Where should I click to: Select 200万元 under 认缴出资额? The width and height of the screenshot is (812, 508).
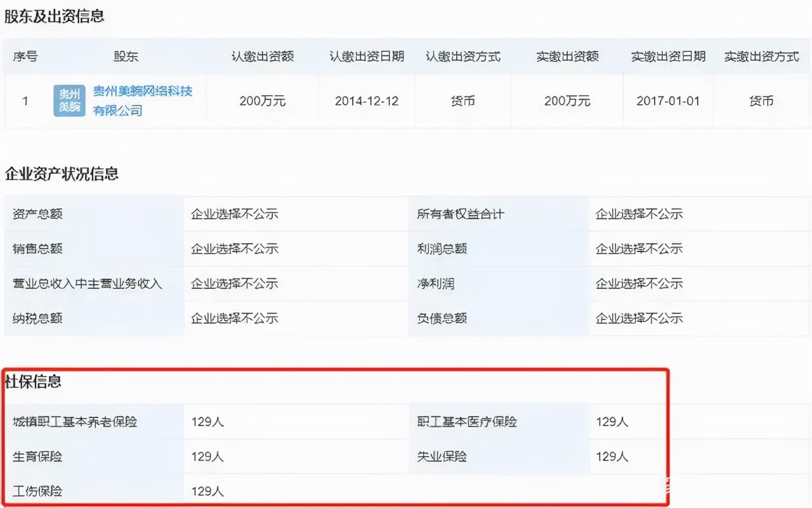tap(263, 101)
